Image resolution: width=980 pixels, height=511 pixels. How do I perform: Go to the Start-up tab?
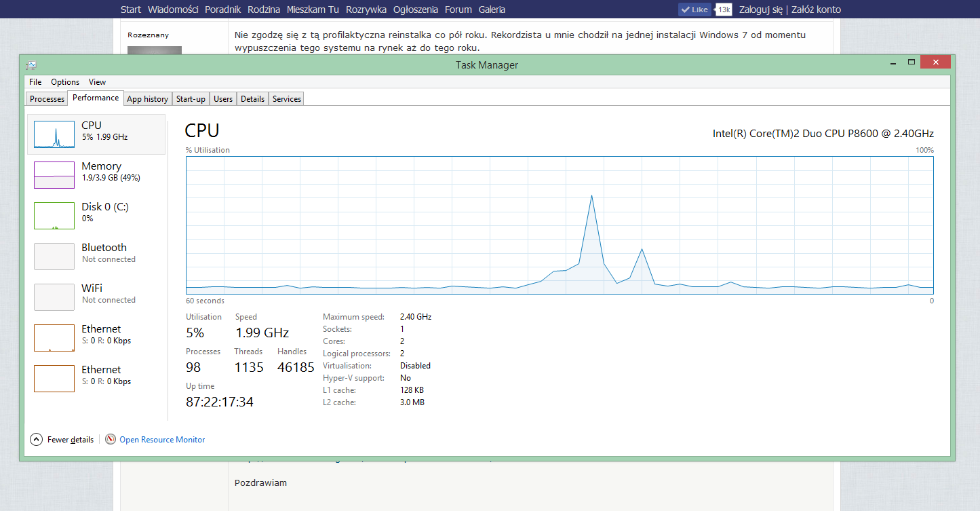[x=191, y=99]
